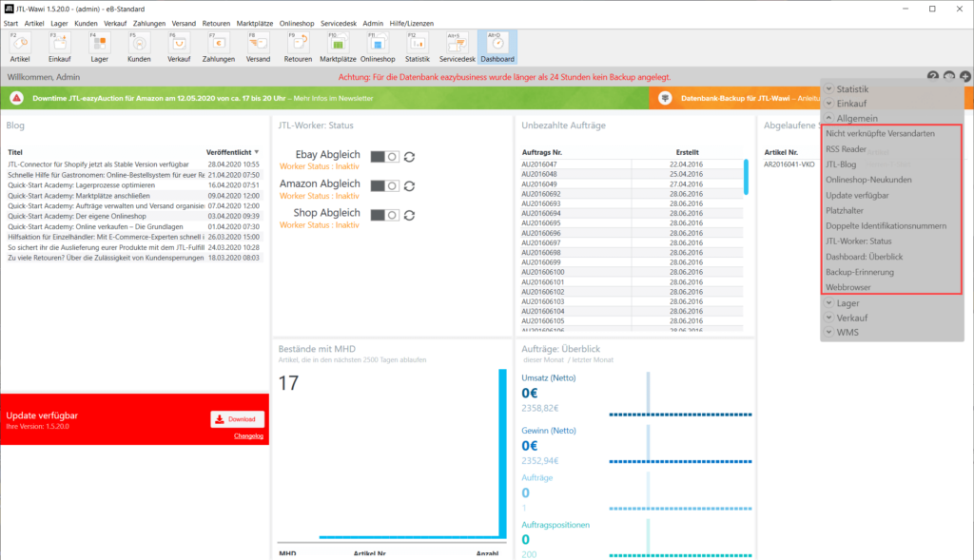
Task: Click the red Download update button
Action: (x=238, y=418)
